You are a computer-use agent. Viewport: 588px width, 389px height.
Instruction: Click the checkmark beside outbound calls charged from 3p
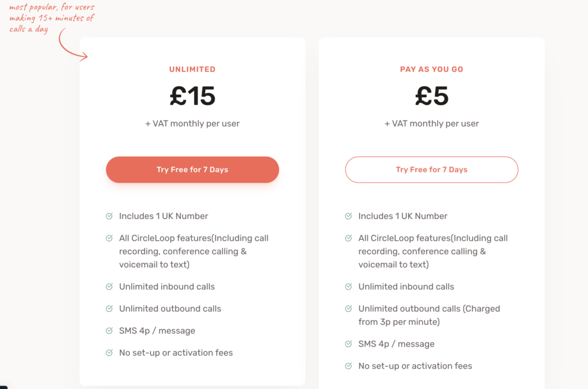coord(349,309)
